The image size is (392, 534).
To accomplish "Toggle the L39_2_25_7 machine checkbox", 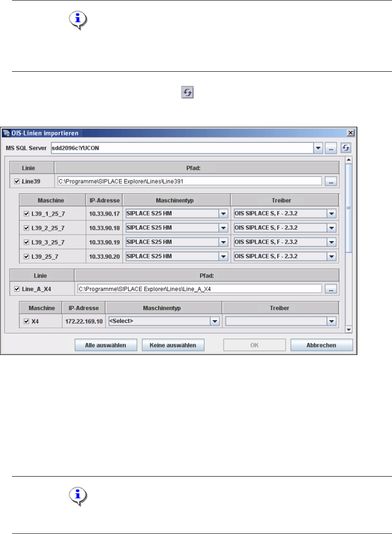I will (x=26, y=228).
